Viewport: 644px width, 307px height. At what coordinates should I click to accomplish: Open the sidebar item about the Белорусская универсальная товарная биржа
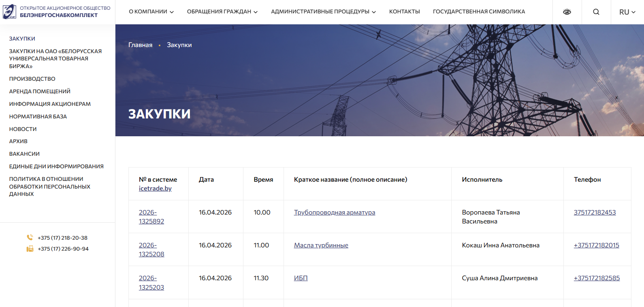(55, 59)
